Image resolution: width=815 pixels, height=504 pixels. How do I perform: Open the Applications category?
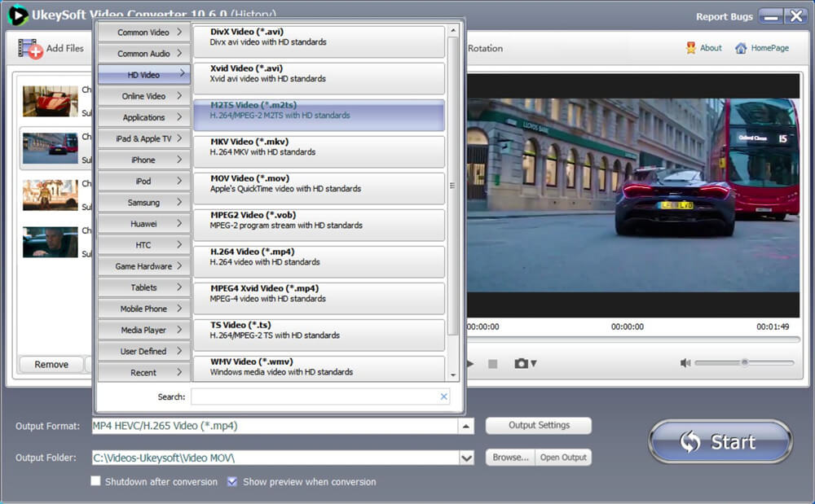coord(144,117)
